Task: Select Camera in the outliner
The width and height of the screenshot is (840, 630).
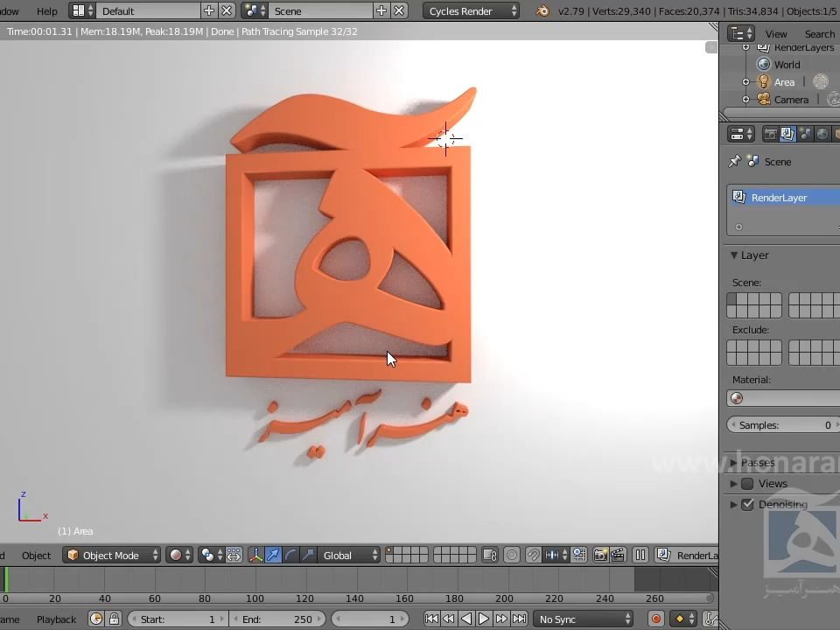Action: [791, 100]
